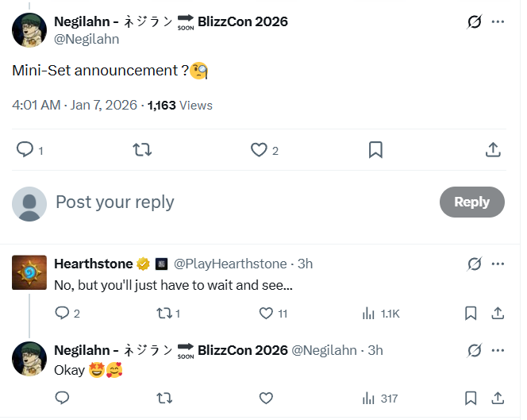The image size is (527, 420).
Task: Open @PlayHearthstone profile handle link
Action: 231,264
